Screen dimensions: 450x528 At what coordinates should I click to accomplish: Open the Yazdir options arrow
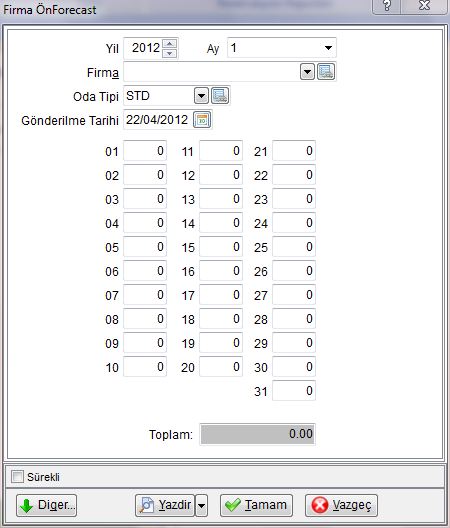pyautogui.click(x=201, y=505)
